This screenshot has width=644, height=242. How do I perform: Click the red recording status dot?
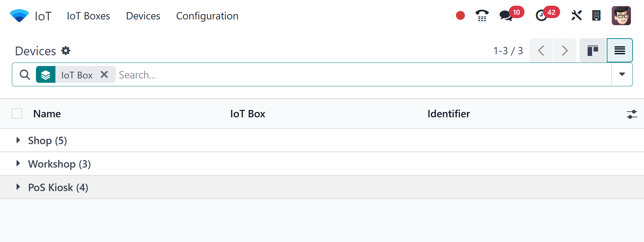pyautogui.click(x=460, y=16)
